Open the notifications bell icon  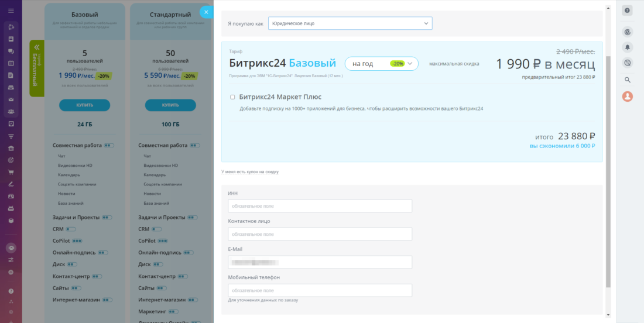tap(627, 47)
